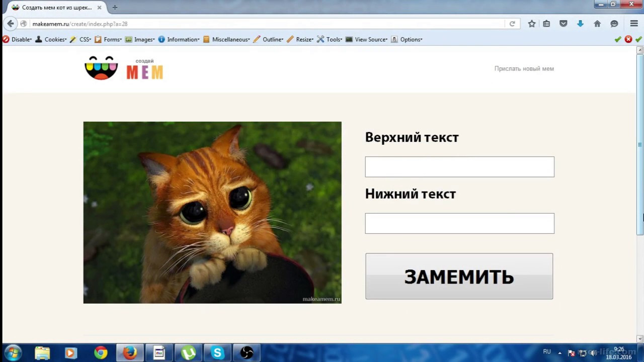
Task: Open a new tab with plus button
Action: pos(115,8)
